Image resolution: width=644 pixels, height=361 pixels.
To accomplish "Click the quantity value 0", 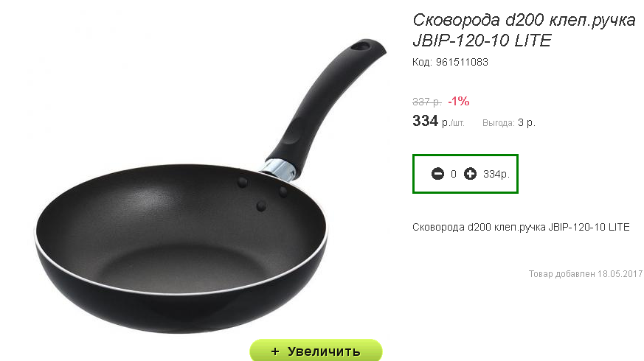I will pyautogui.click(x=454, y=175).
